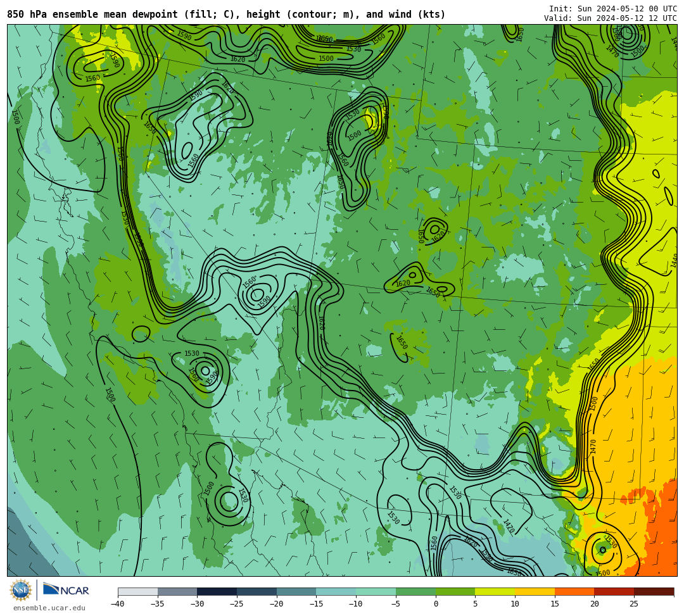Click the colorbar tick label '-25'
Screen dimensions: 684x616
pos(237,604)
